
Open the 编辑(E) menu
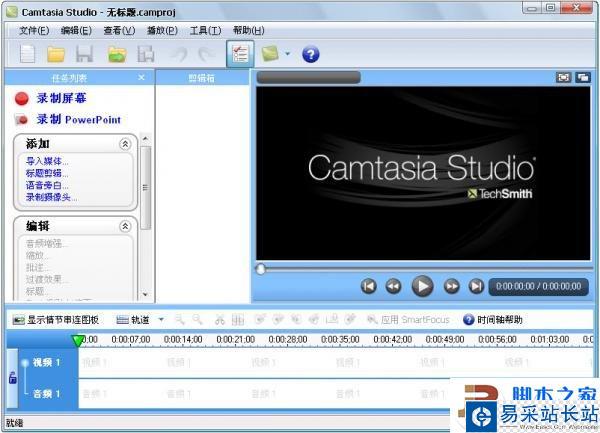(x=76, y=30)
